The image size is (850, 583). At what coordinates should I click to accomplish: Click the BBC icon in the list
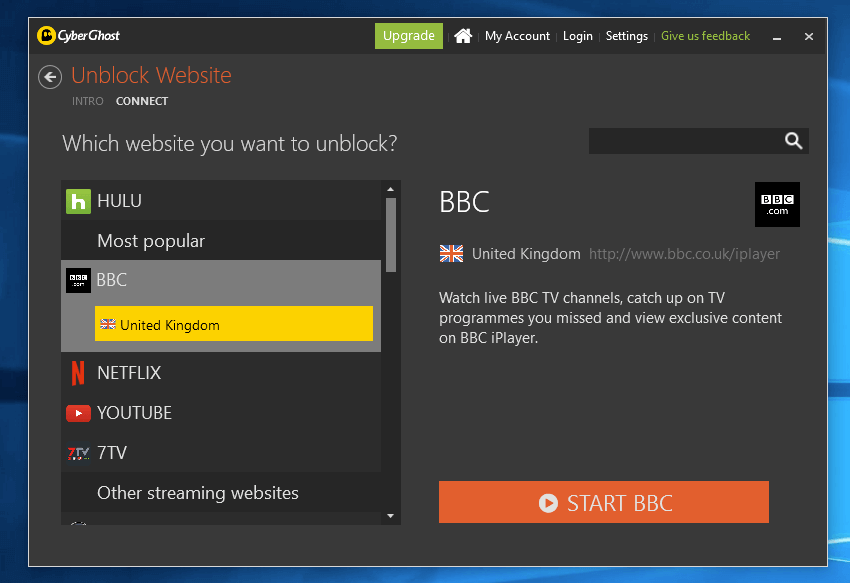78,280
